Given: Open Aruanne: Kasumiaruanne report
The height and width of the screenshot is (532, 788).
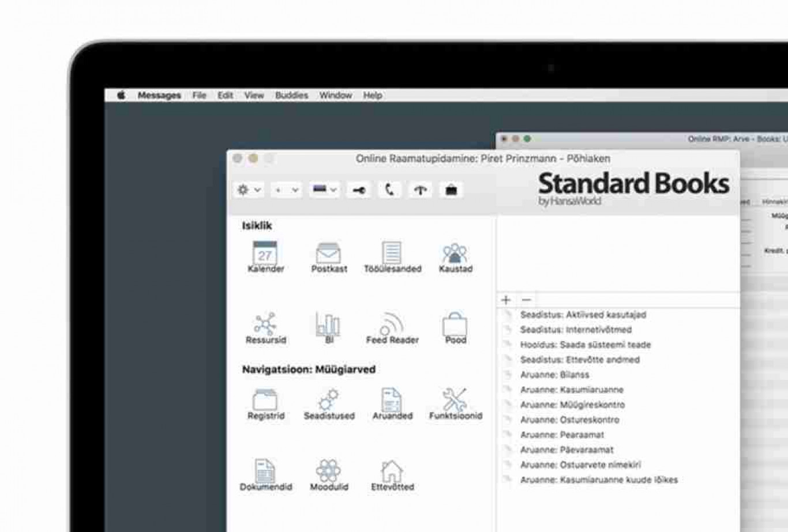Looking at the screenshot, I should 572,390.
